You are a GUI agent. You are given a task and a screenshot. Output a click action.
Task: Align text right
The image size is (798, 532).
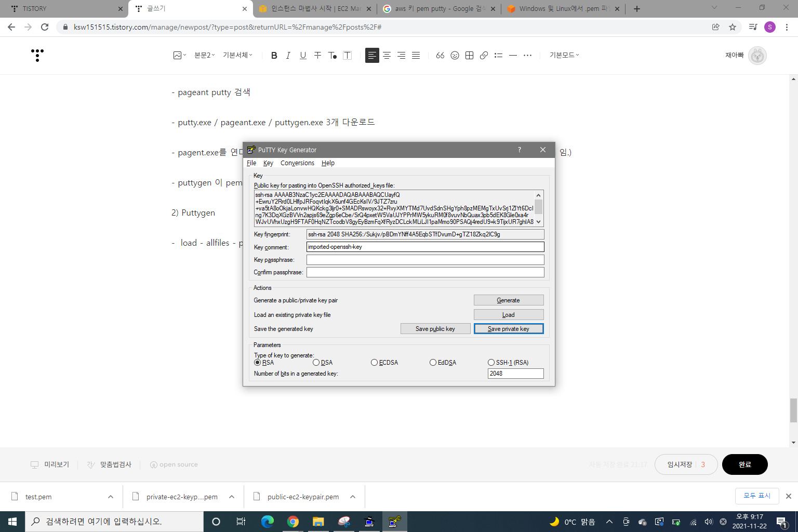[x=401, y=55]
